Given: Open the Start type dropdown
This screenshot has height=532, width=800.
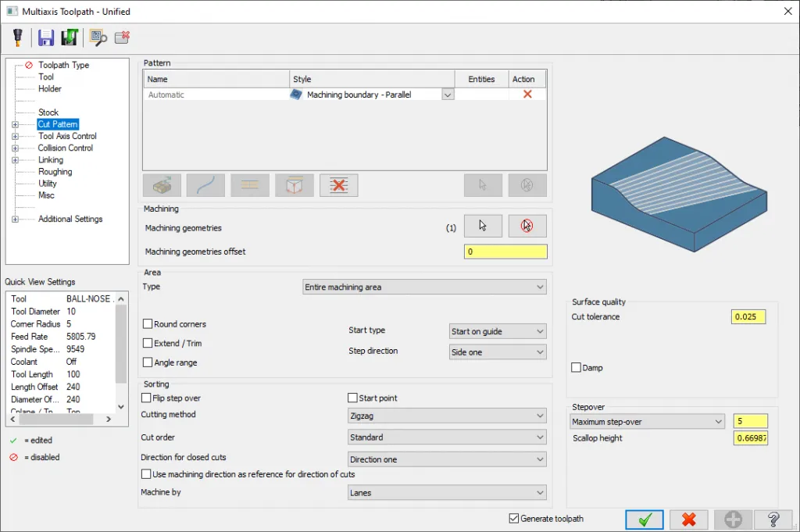Looking at the screenshot, I should [x=498, y=331].
